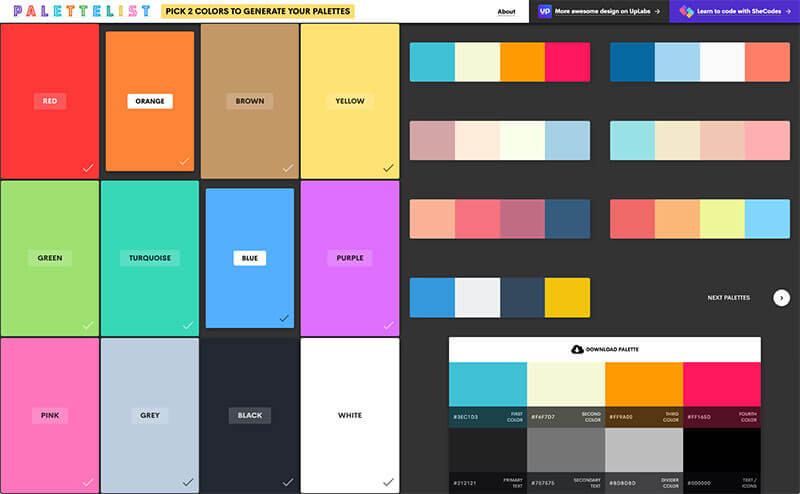Image resolution: width=800 pixels, height=494 pixels.
Task: Toggle the checkmark on the Grey card
Action: pyautogui.click(x=188, y=482)
